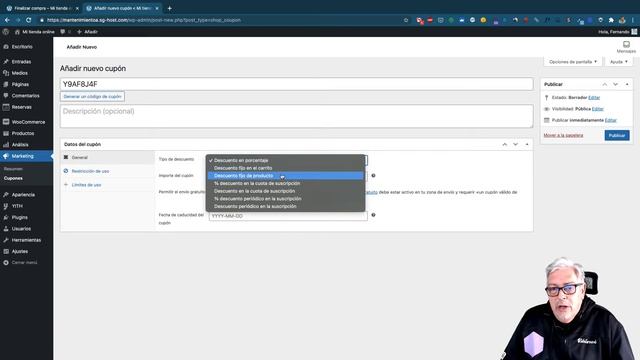Choose Descuento fijo de producto option
The image size is (640, 360).
(x=285, y=176)
